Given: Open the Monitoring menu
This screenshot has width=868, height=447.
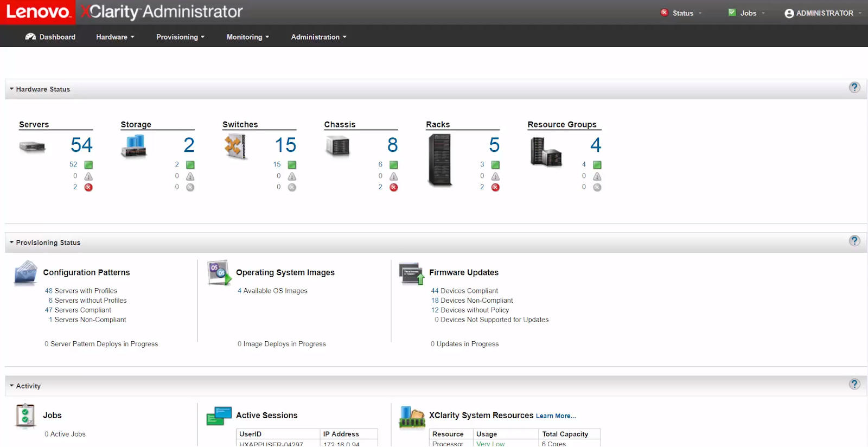Looking at the screenshot, I should [247, 37].
